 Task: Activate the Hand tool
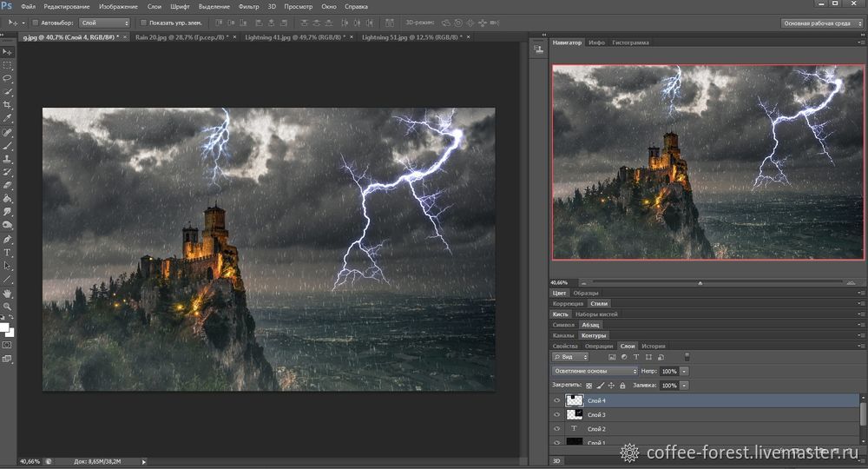[8, 293]
